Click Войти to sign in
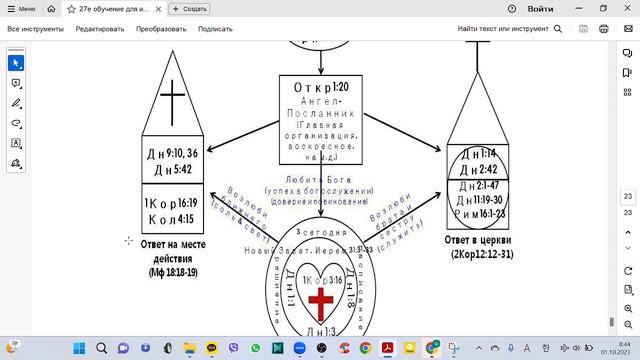Image resolution: width=640 pixels, height=360 pixels. (540, 9)
